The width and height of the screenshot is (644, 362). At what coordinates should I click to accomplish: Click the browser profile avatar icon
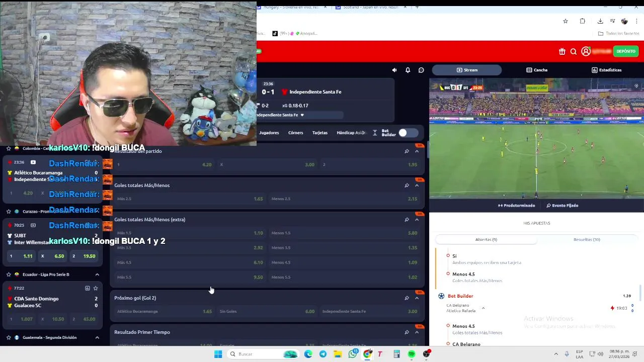624,21
